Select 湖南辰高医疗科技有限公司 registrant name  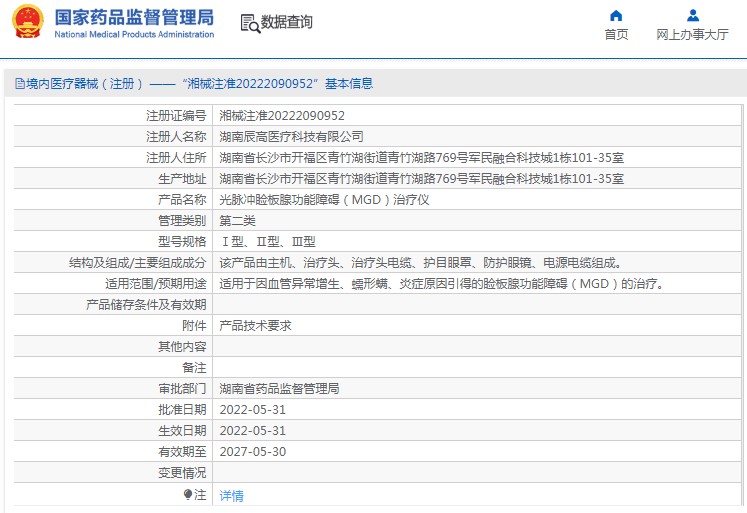coord(291,137)
